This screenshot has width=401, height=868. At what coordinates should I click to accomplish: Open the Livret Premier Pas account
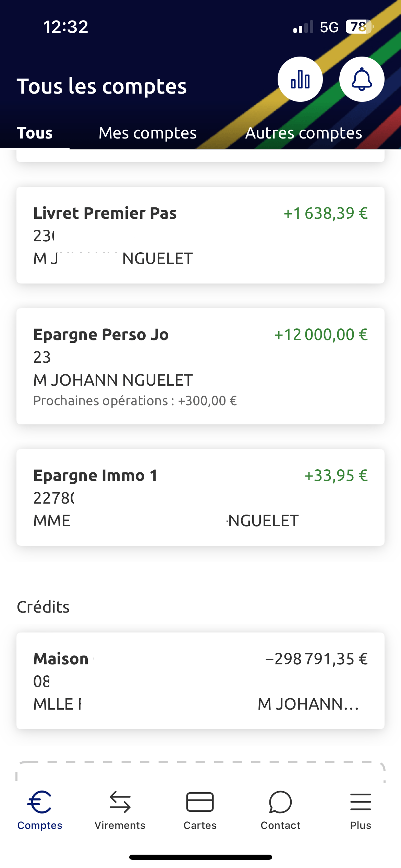(200, 235)
